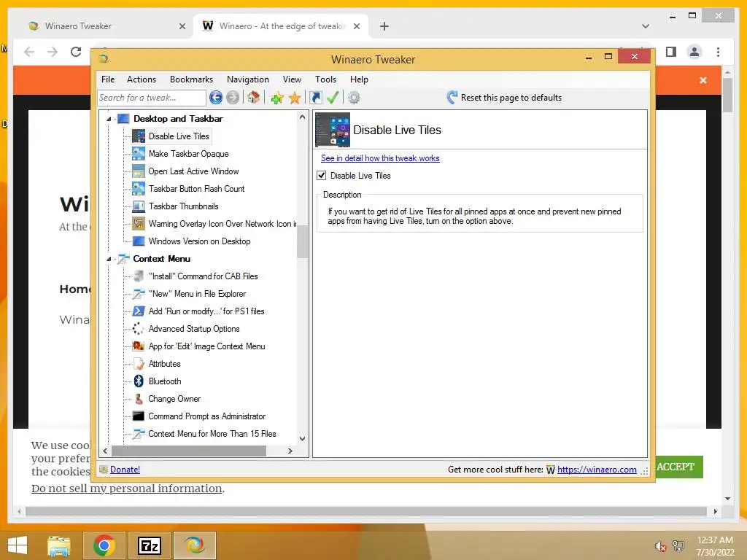Screen dimensions: 747x560
Task: Select Change Owner tweak icon
Action: coord(139,399)
